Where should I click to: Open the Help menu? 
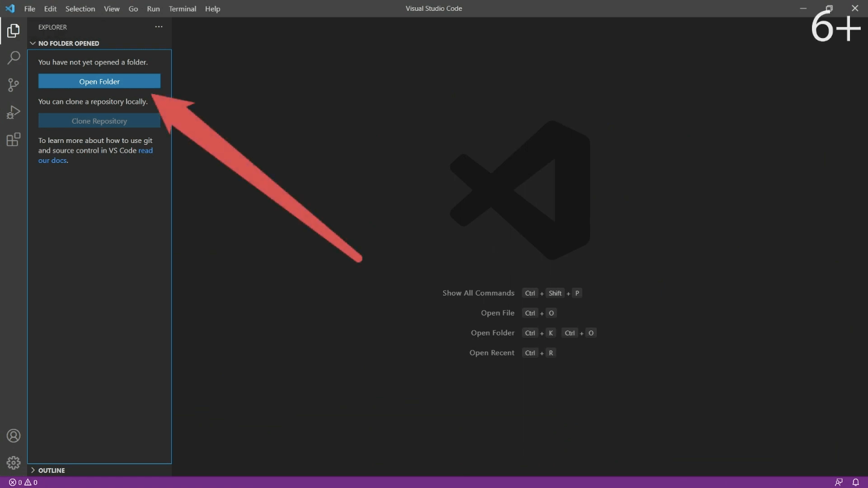point(213,9)
